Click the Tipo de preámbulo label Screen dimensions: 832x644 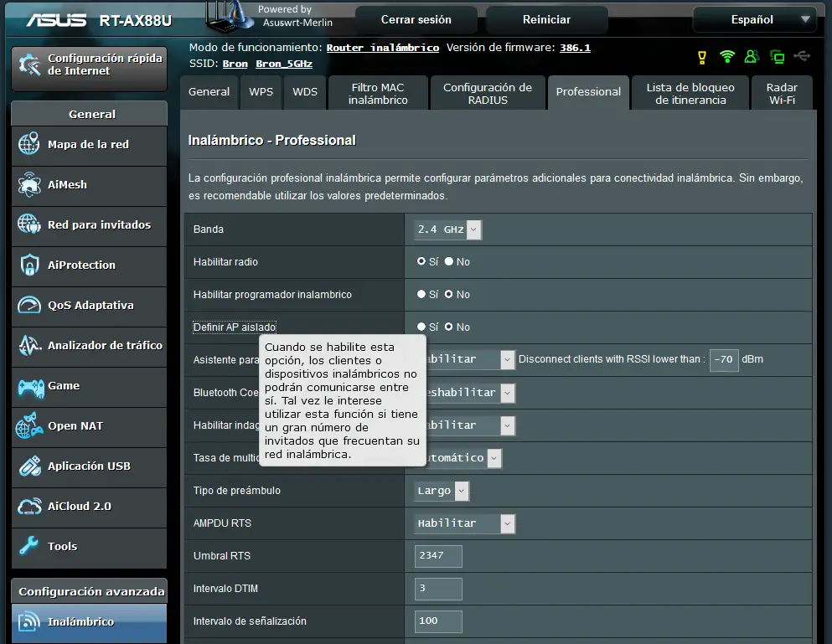coord(236,491)
